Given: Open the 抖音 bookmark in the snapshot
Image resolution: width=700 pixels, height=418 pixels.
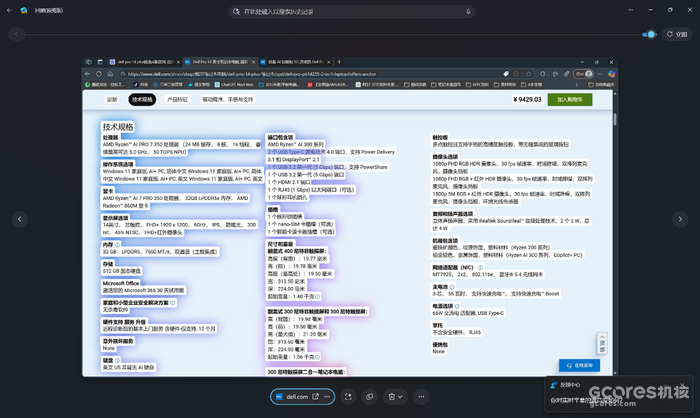Looking at the screenshot, I should click(x=141, y=84).
